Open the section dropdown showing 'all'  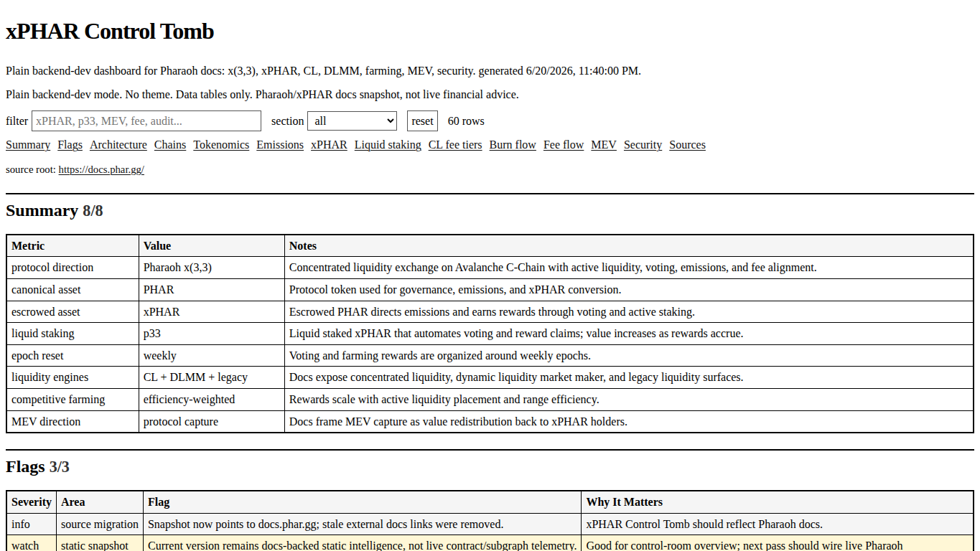(352, 121)
